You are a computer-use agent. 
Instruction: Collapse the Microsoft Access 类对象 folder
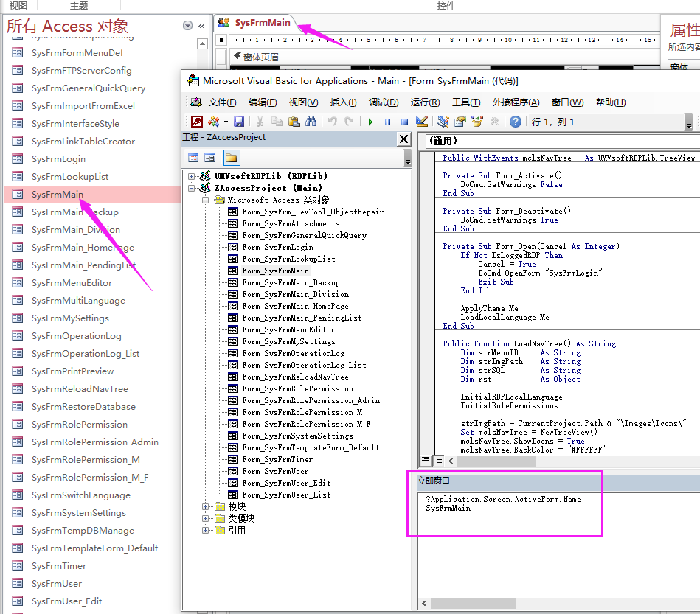click(205, 200)
